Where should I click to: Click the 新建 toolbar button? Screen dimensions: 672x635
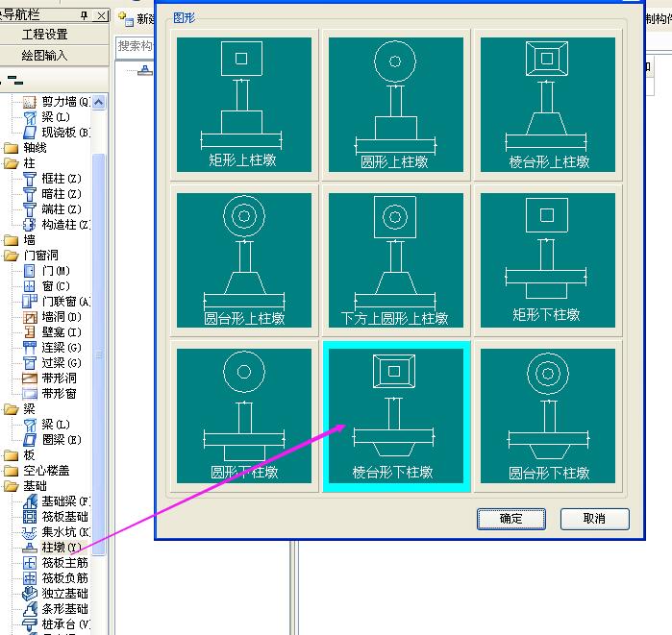pyautogui.click(x=137, y=19)
